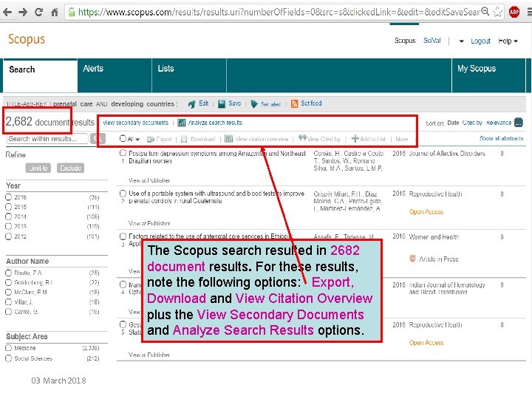Tick the Social Sciences subject checkbox
532x399 pixels.
(8, 358)
